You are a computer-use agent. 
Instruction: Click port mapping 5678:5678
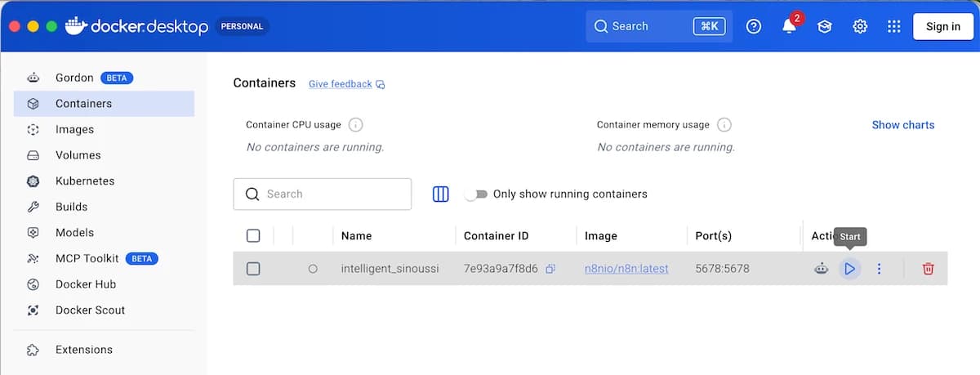click(x=722, y=268)
